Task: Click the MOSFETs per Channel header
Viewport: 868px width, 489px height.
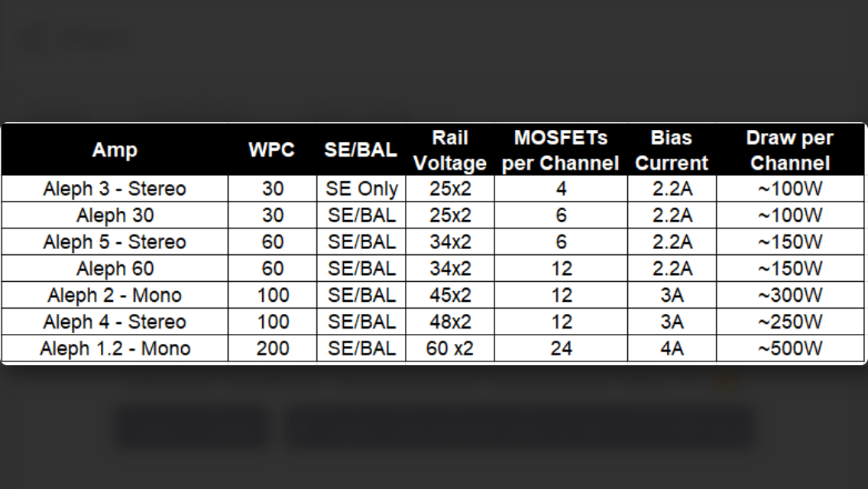Action: pos(560,150)
